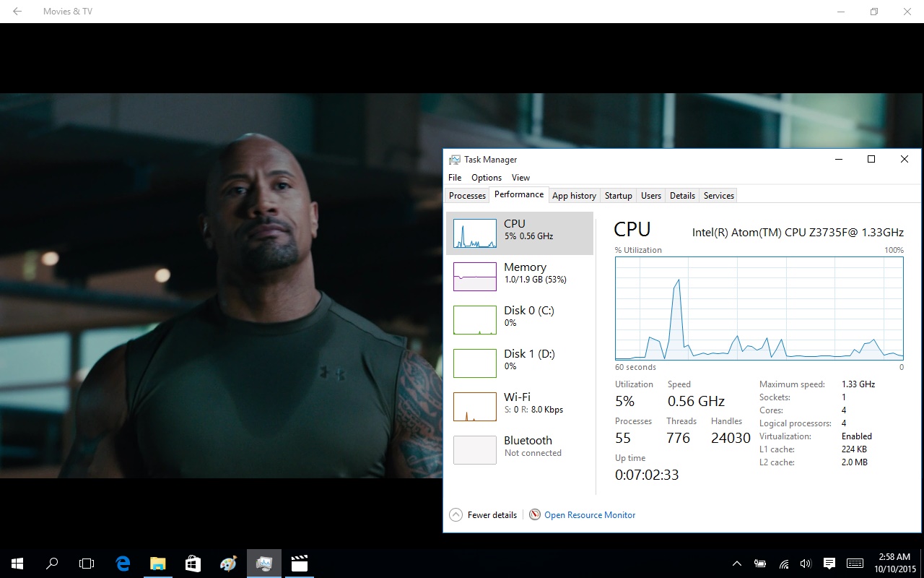Image resolution: width=924 pixels, height=578 pixels.
Task: Select Disk 1 (D:) performance entry
Action: tap(520, 363)
